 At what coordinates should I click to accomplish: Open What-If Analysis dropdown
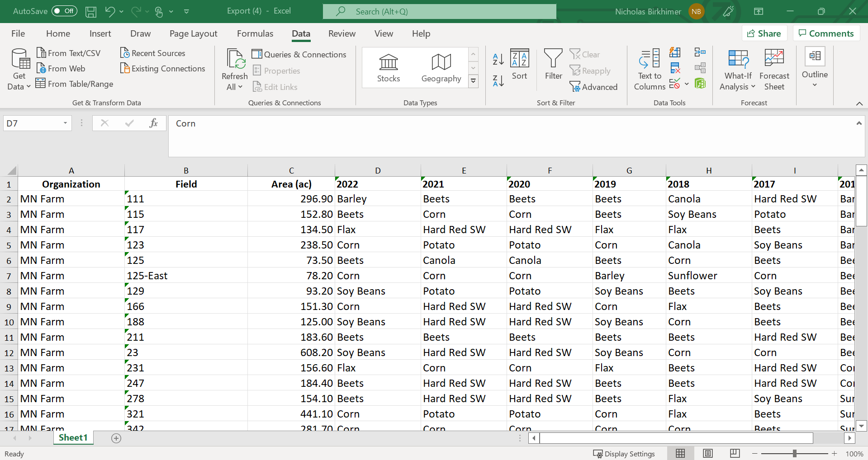(738, 69)
